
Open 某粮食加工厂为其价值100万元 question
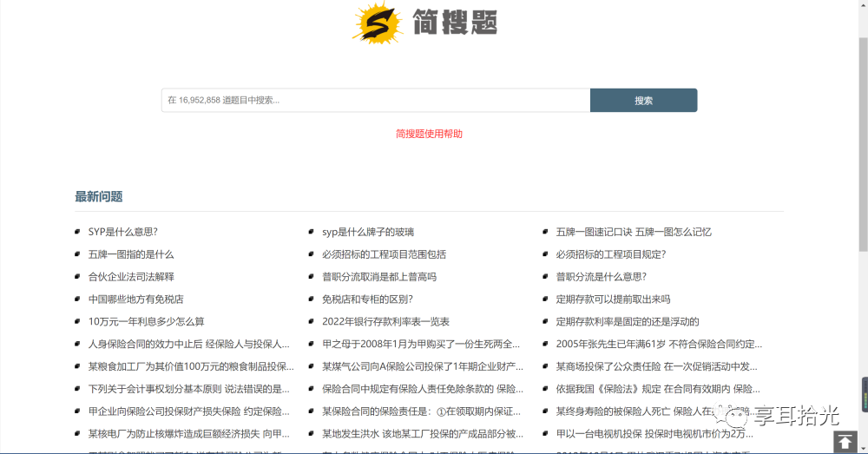191,366
